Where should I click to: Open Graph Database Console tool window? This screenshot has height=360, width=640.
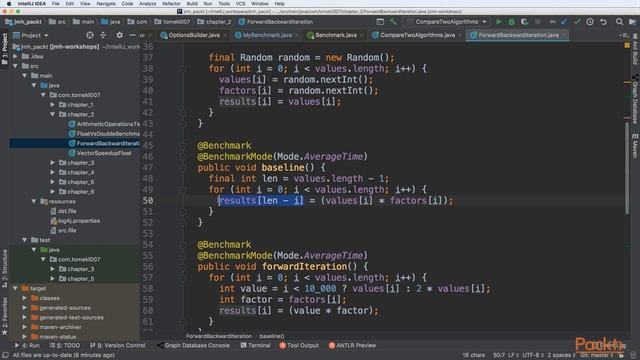click(193, 345)
